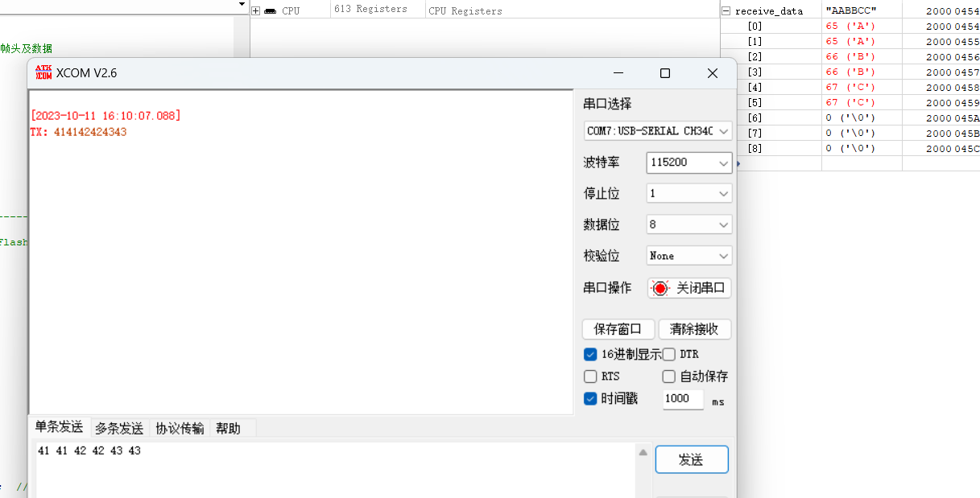This screenshot has width=980, height=498.
Task: Minimize the XCOM V2.6 window
Action: pos(618,73)
